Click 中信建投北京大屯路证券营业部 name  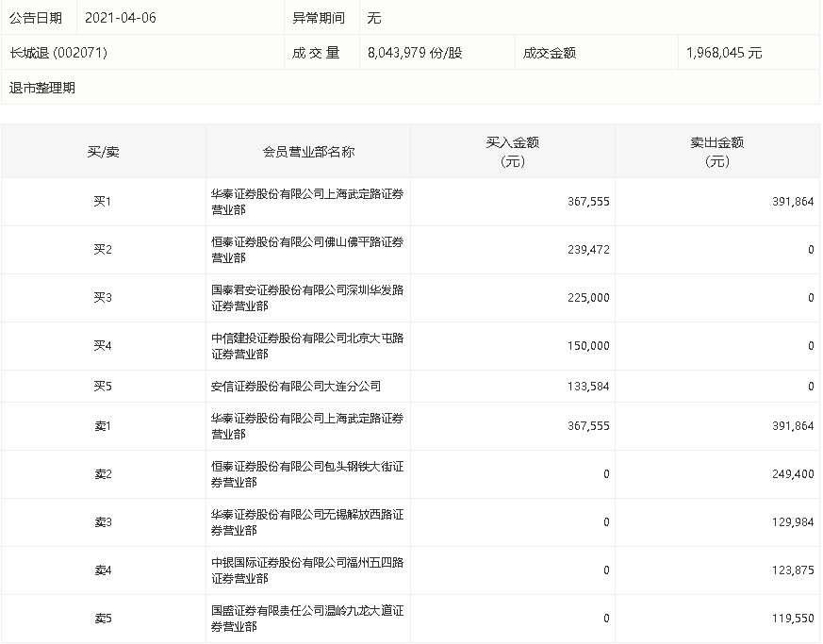point(307,346)
